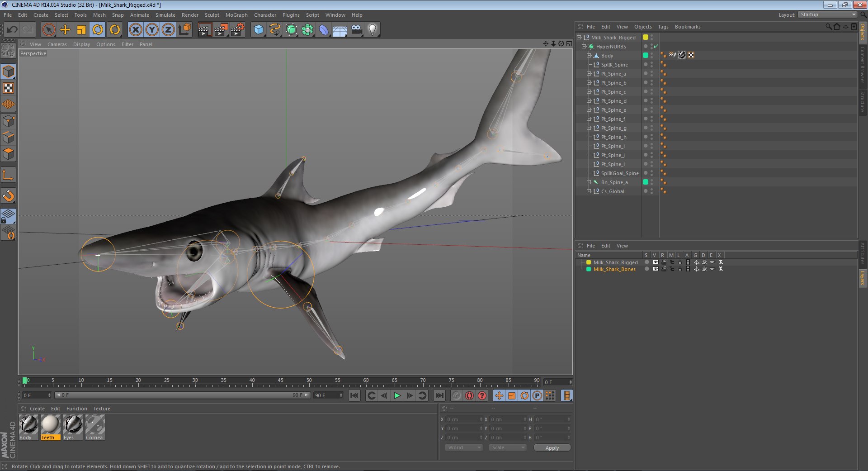Expand the Body object children
Screen dimensions: 868x471
click(589, 55)
